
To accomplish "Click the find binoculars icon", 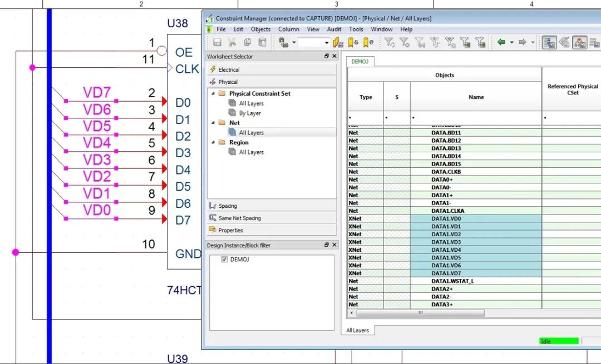I will (x=284, y=42).
